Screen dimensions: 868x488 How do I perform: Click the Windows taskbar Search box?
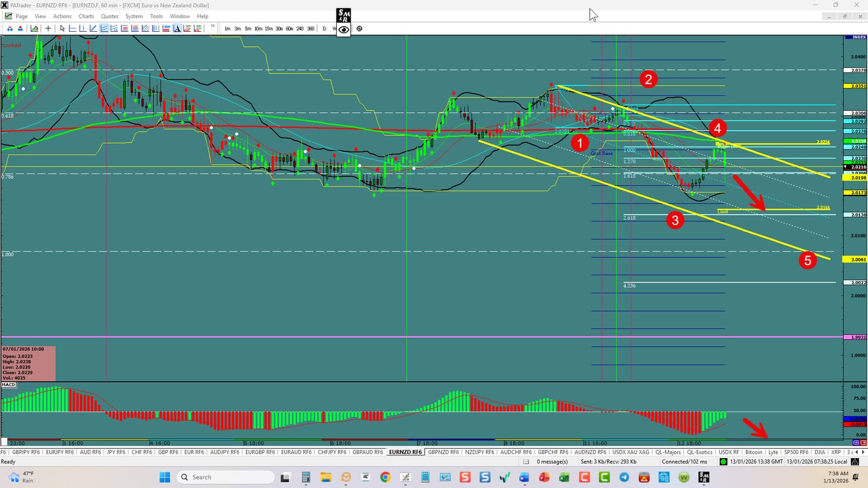click(226, 477)
